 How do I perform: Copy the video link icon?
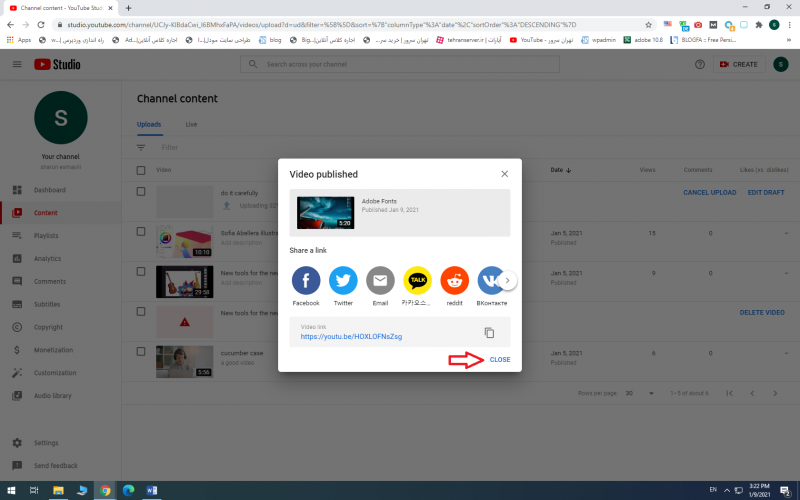click(x=489, y=333)
